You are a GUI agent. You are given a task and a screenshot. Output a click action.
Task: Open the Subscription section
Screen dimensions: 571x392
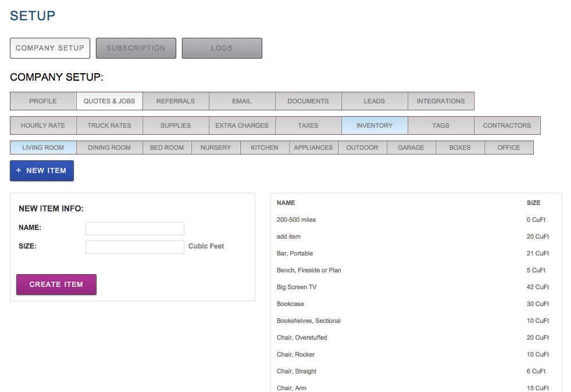(135, 48)
